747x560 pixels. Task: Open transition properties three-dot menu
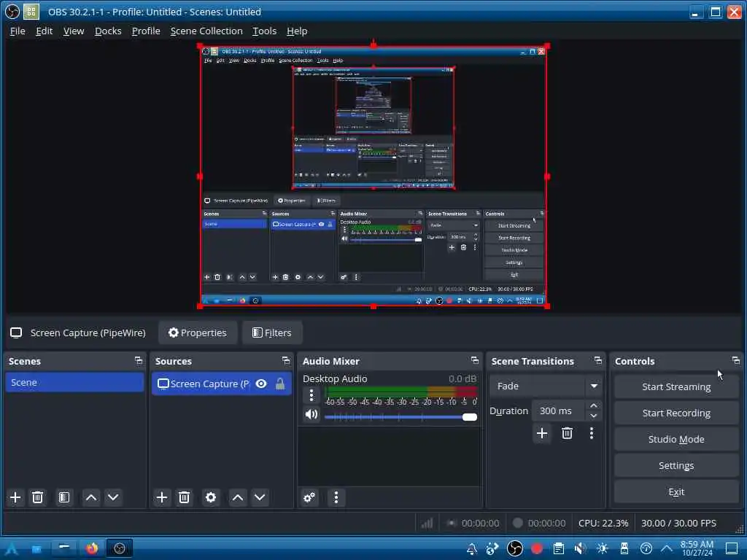tap(592, 433)
